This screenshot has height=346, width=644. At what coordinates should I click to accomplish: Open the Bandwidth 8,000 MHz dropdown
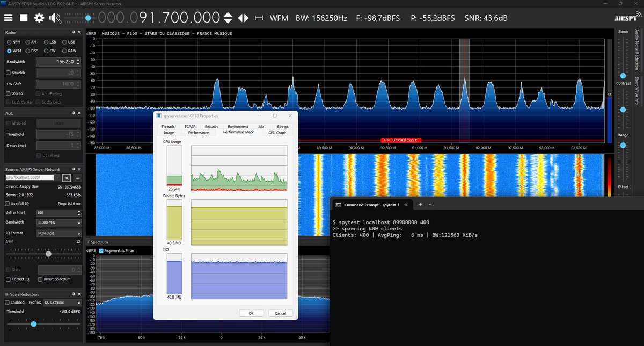58,222
